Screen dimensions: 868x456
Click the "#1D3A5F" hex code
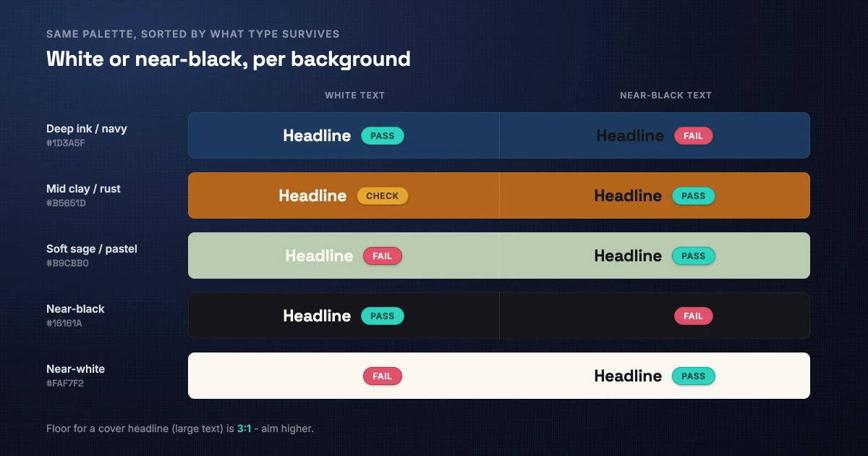tap(65, 143)
